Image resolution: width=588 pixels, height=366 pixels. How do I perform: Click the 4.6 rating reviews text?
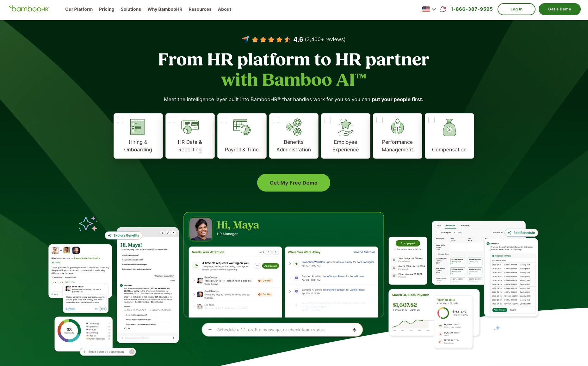(319, 40)
